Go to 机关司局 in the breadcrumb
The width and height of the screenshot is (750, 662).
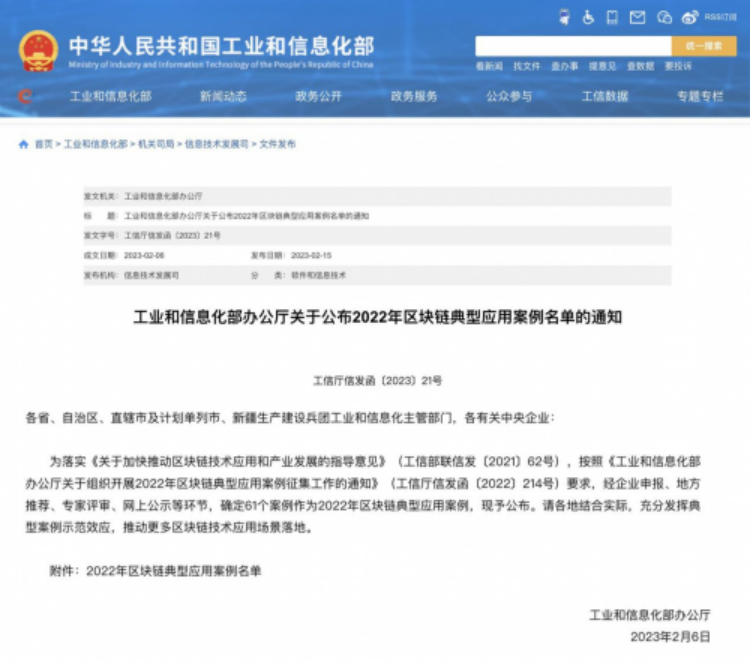click(x=156, y=144)
